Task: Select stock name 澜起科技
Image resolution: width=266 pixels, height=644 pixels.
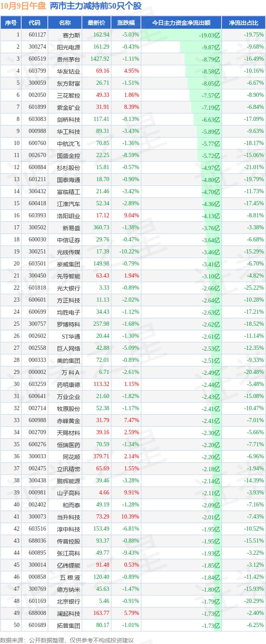Action: [x=68, y=613]
